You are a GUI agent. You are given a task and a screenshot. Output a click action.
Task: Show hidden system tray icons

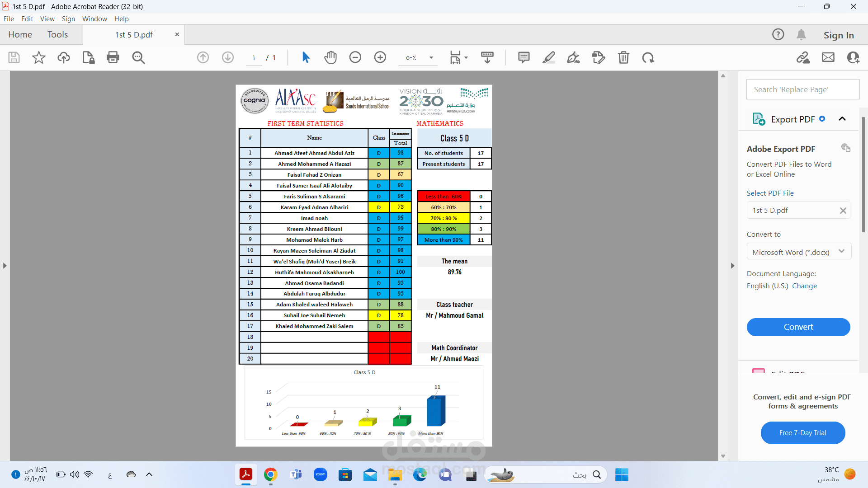(x=149, y=474)
